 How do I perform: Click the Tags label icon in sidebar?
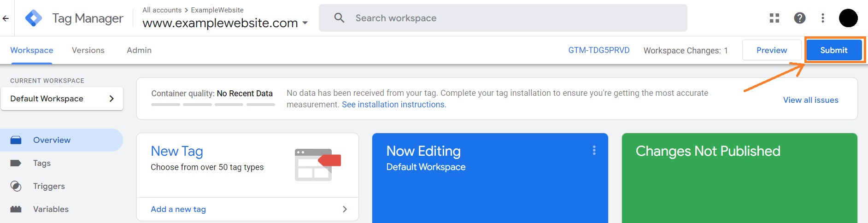click(16, 163)
